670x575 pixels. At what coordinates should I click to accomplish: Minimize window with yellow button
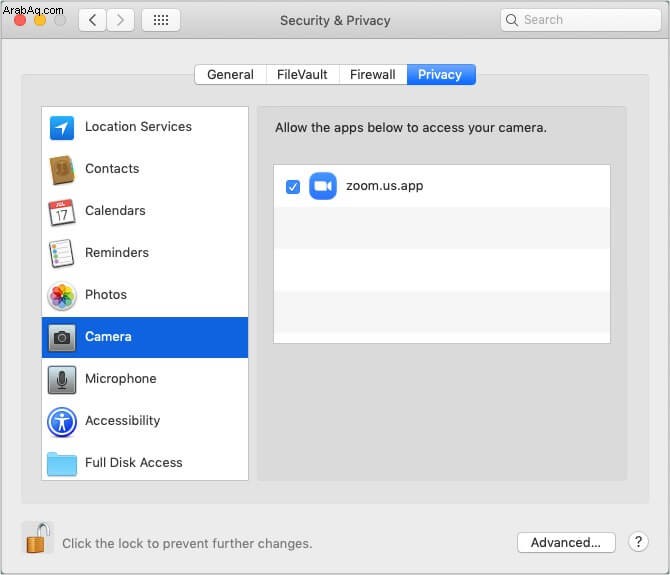[x=40, y=20]
